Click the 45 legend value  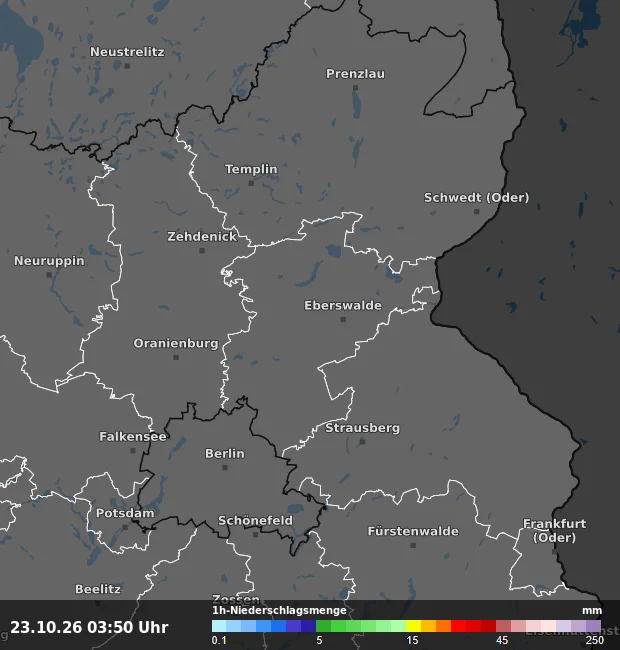point(502,640)
